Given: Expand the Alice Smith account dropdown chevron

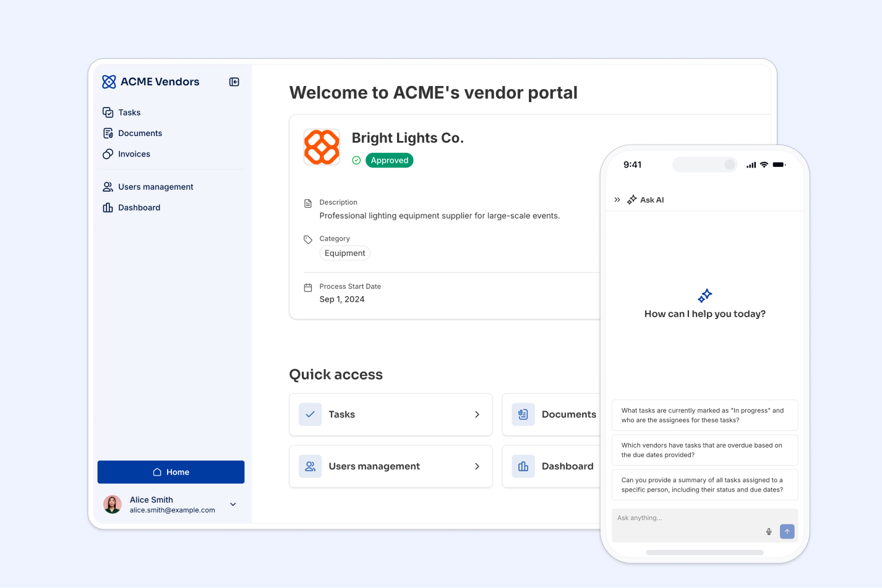Looking at the screenshot, I should pos(233,505).
